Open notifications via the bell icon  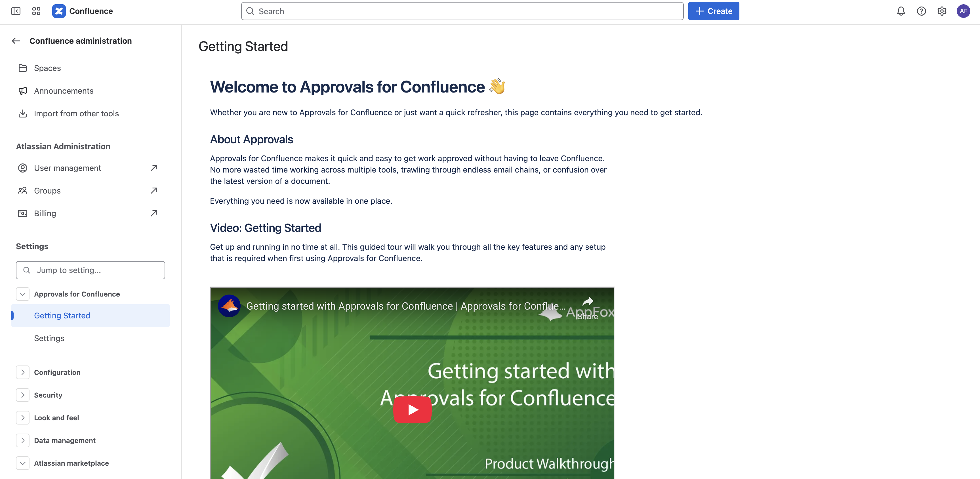pos(901,11)
